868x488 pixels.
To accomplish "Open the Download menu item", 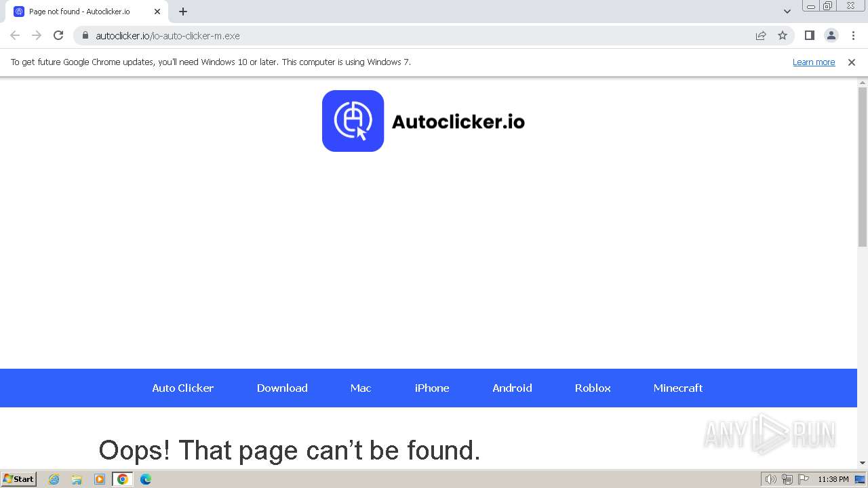I will pos(282,388).
